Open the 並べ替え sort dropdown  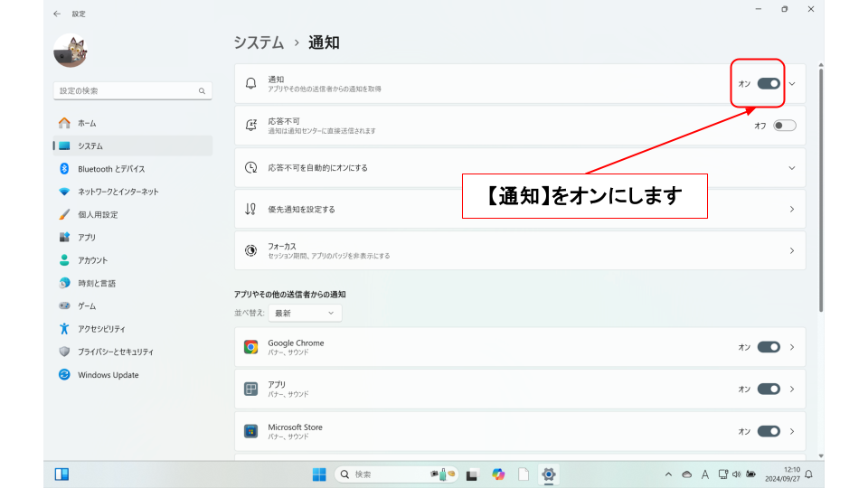pyautogui.click(x=305, y=313)
